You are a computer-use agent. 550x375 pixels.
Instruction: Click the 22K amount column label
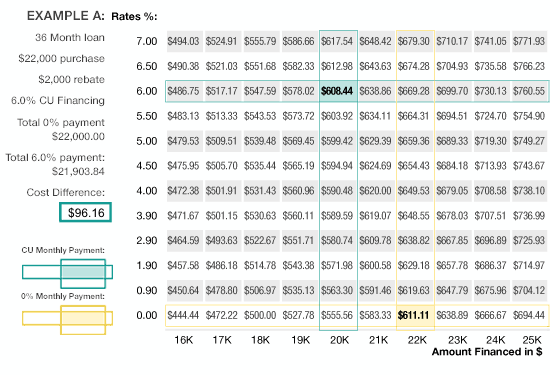(x=417, y=340)
